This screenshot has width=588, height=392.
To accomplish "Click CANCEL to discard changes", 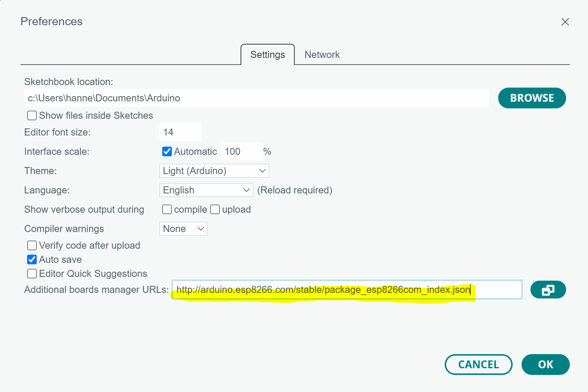I will 478,365.
